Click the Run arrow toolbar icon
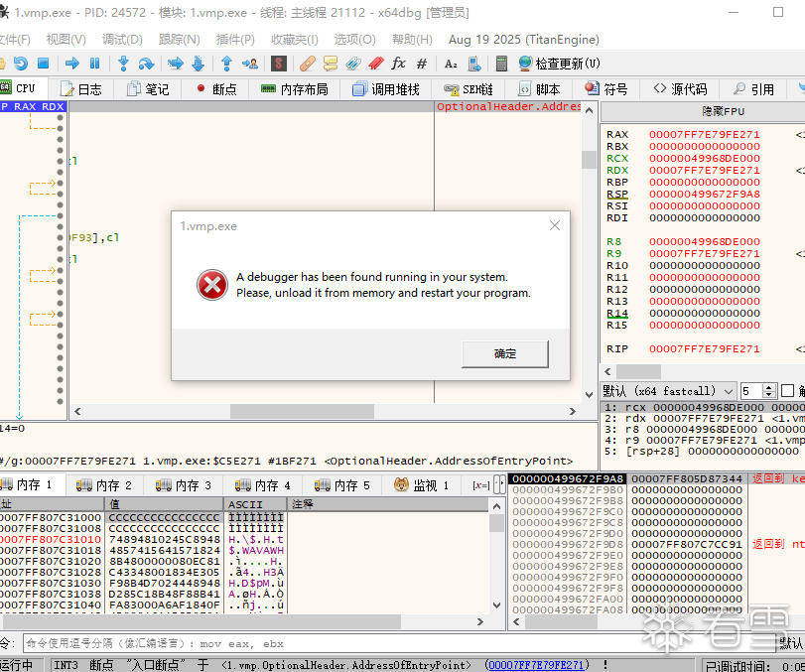The height and width of the screenshot is (672, 805). [x=71, y=64]
